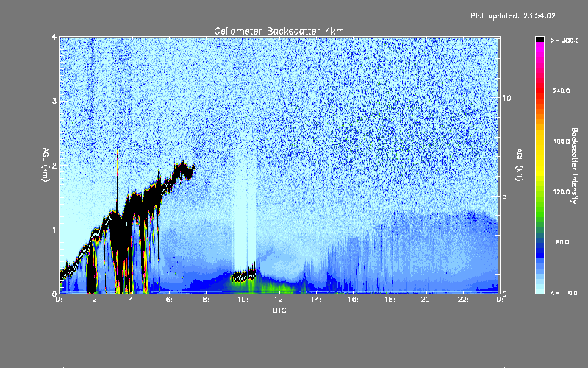Click the "6:" UTC hour tick label
Viewport: 588px width, 368px height.
coord(169,300)
